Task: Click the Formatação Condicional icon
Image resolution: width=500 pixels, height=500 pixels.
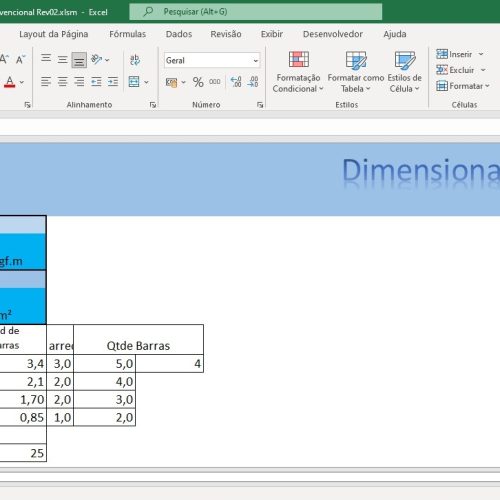Action: coord(298,60)
